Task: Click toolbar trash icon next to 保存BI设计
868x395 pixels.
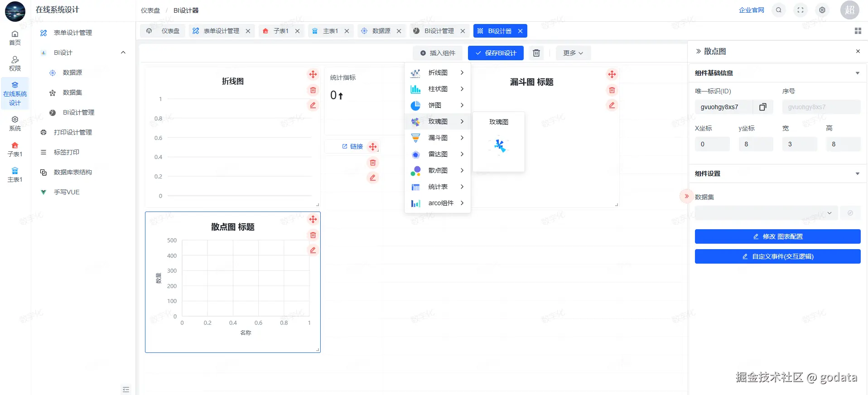Action: [536, 53]
